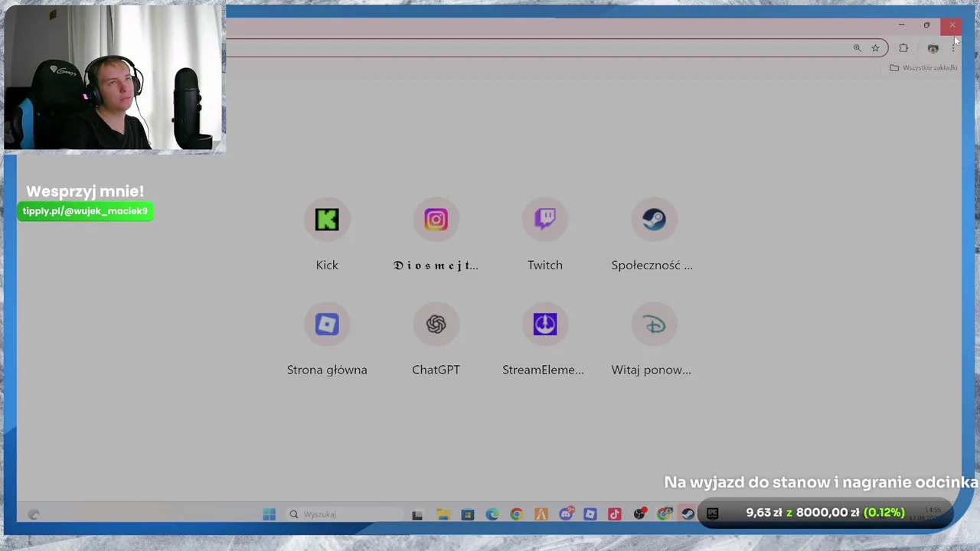This screenshot has width=980, height=551.
Task: Open the browser extensions puzzle icon
Action: (903, 48)
